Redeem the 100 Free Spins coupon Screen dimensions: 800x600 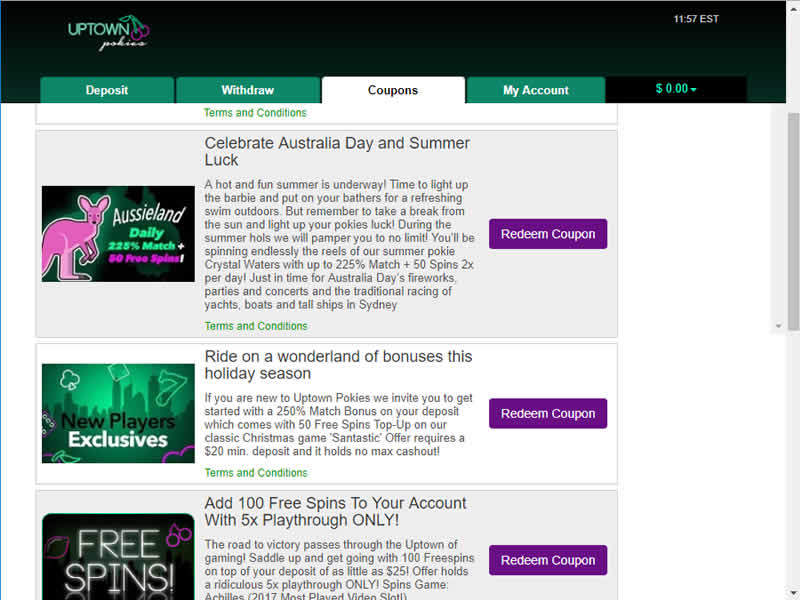pos(548,560)
